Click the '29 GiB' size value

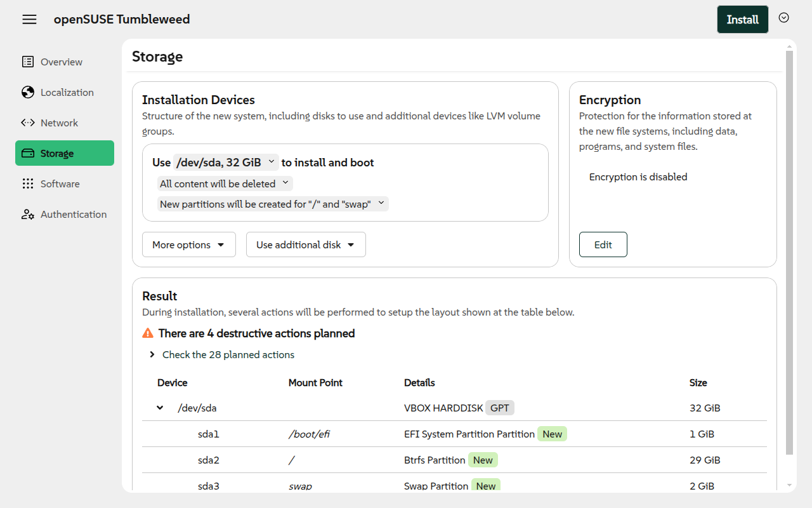coord(705,460)
